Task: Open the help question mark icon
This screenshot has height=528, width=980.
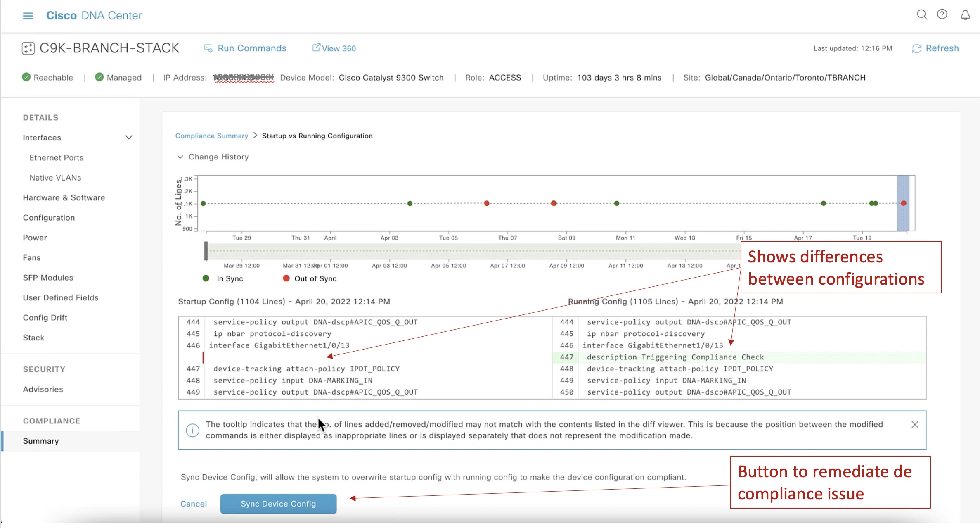Action: pyautogui.click(x=942, y=14)
